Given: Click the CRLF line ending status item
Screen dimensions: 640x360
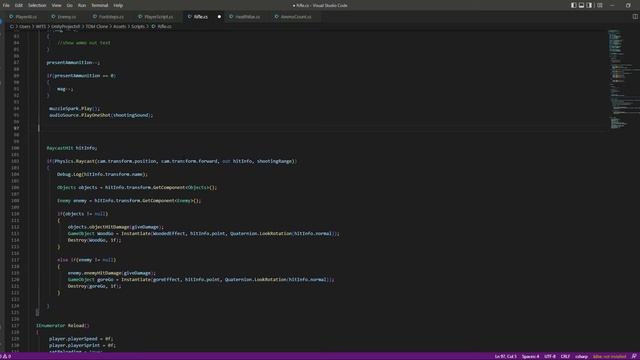Looking at the screenshot, I should point(565,357).
